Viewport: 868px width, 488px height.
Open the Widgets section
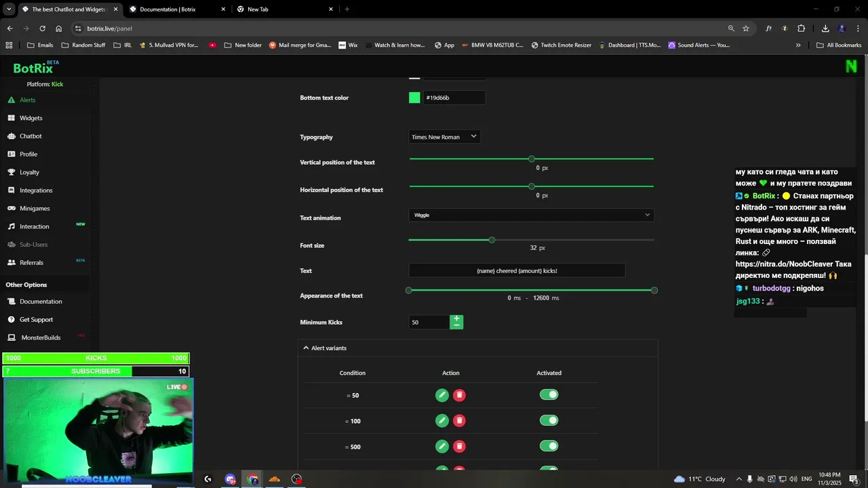(x=31, y=118)
